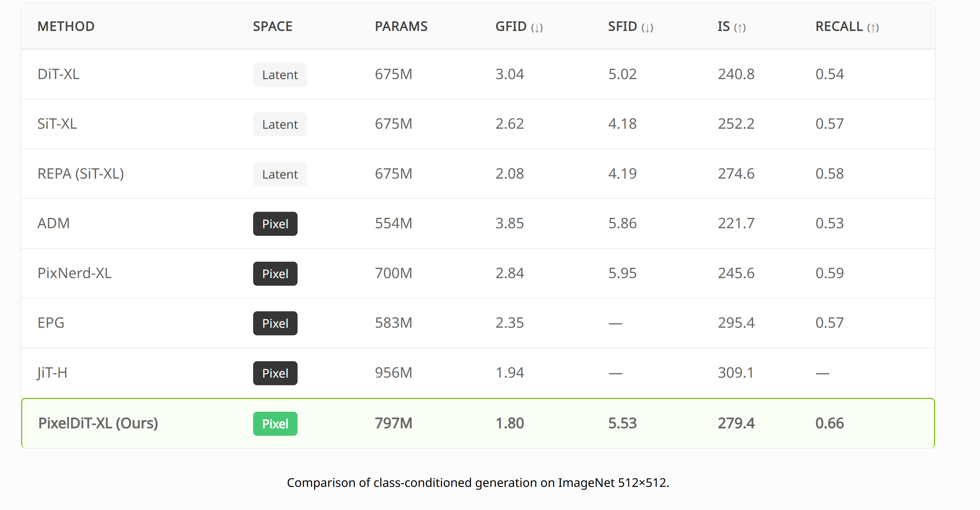
Task: Click the Latent badge in SiT-XL row
Action: 280,124
